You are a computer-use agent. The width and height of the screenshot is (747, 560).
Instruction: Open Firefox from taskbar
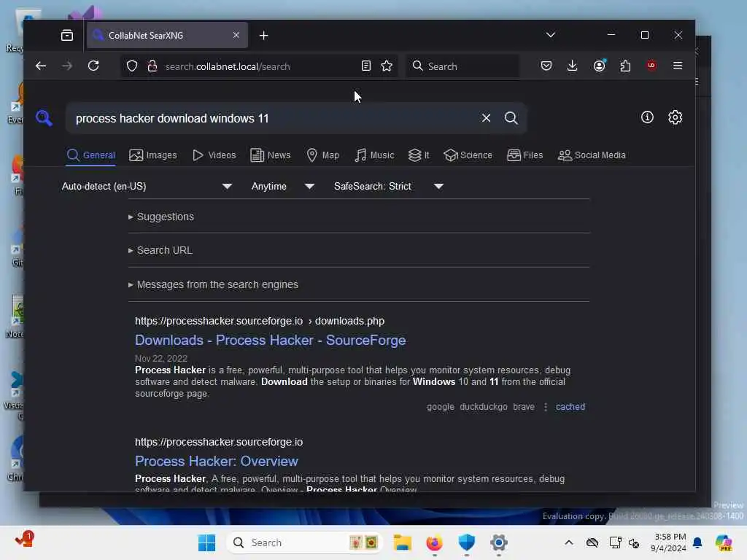tap(434, 542)
